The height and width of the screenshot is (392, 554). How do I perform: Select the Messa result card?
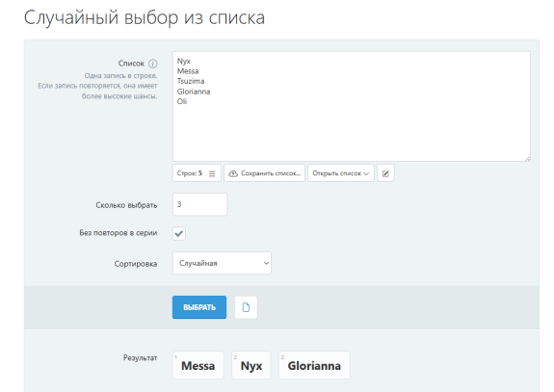(x=198, y=365)
